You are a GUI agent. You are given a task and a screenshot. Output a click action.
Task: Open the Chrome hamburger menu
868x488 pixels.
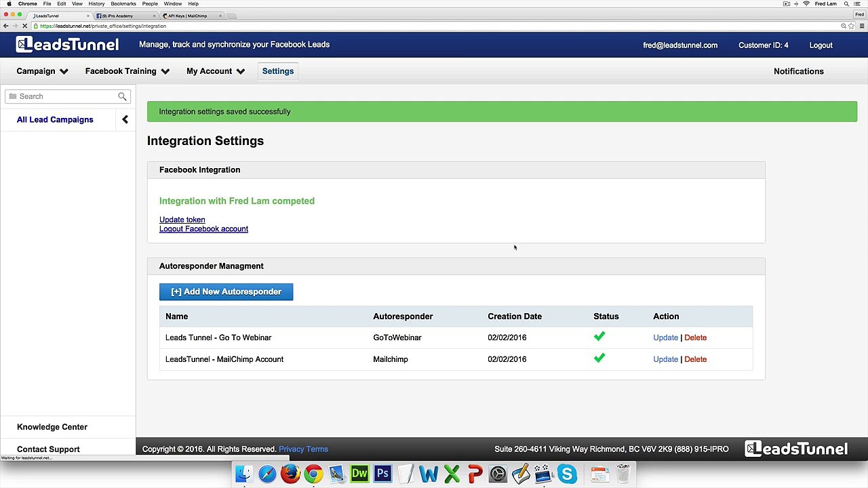pos(861,26)
